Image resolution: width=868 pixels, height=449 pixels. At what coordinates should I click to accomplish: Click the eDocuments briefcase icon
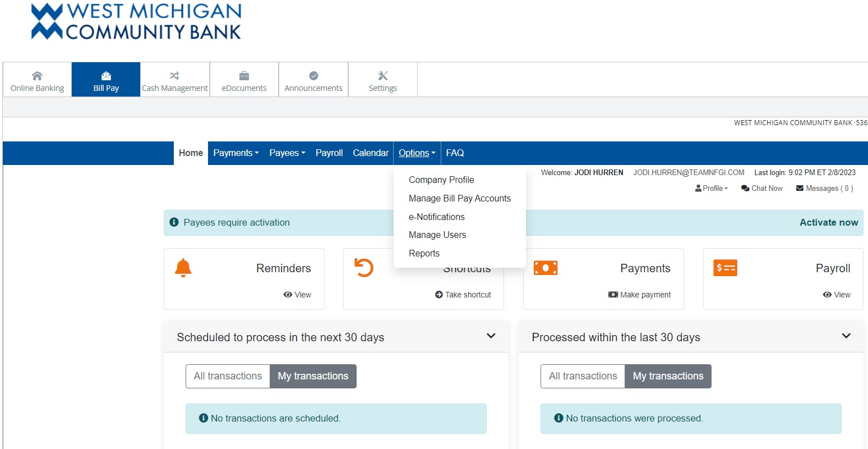pos(244,76)
